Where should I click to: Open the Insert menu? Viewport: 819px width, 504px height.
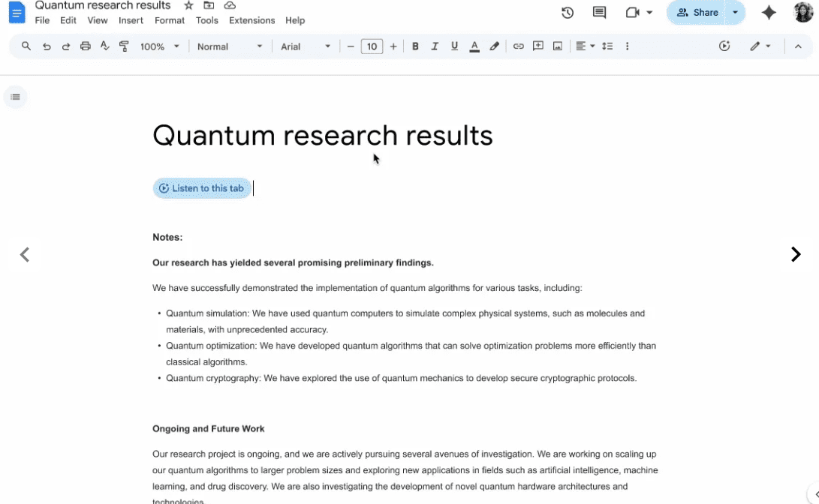(131, 20)
